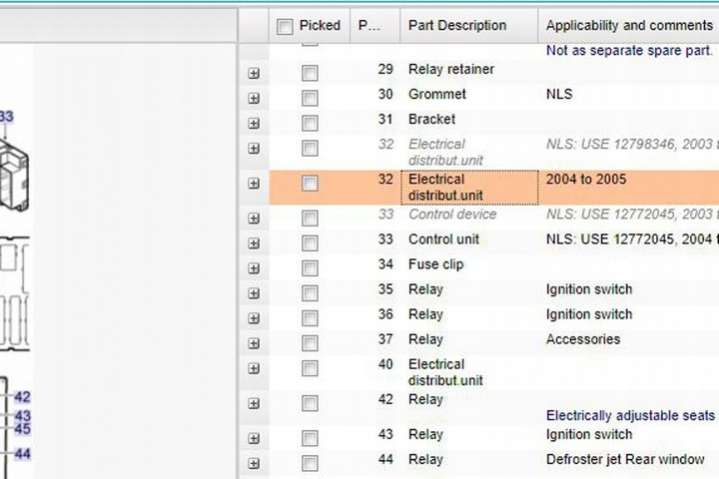Select callout 33 label on diagram
This screenshot has width=719, height=479.
point(7,117)
